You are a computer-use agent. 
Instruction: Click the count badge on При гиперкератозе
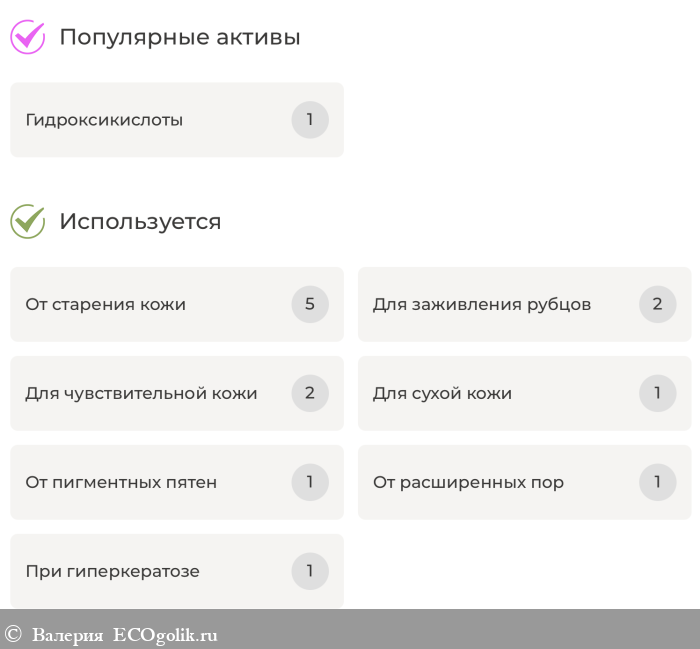[310, 571]
